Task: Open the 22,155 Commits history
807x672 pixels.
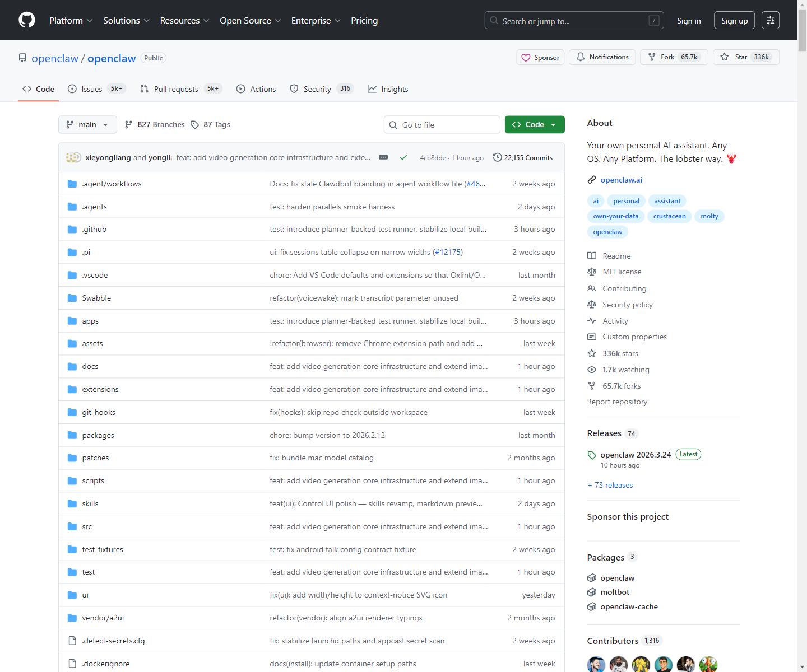Action: pos(523,157)
